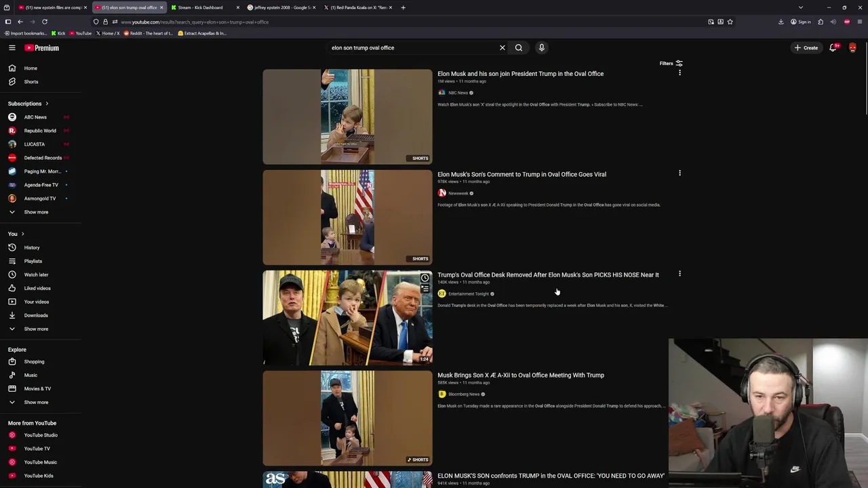Switch to Stream - Kick Dashboard tab
Screen dimensions: 868x488
(x=203, y=7)
